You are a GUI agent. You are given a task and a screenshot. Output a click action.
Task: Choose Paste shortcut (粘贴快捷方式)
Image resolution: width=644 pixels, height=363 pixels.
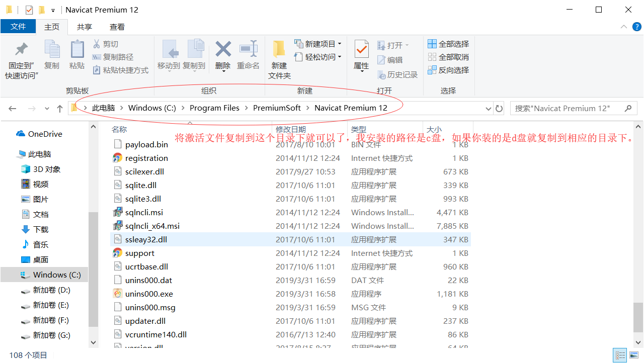pyautogui.click(x=121, y=70)
